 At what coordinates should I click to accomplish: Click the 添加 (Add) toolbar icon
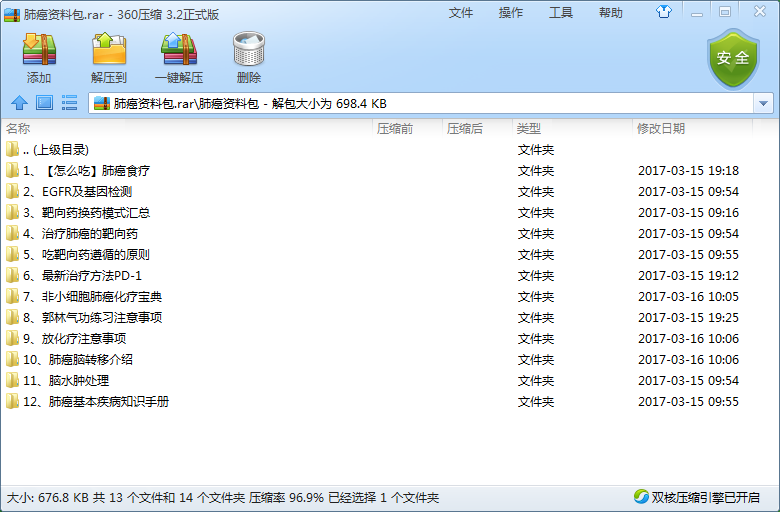(39, 49)
